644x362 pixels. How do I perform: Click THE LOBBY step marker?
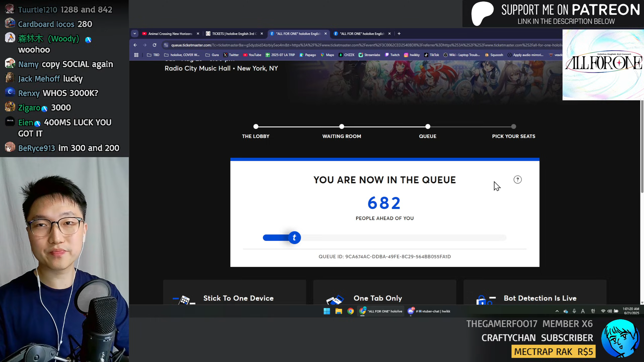pos(256,126)
